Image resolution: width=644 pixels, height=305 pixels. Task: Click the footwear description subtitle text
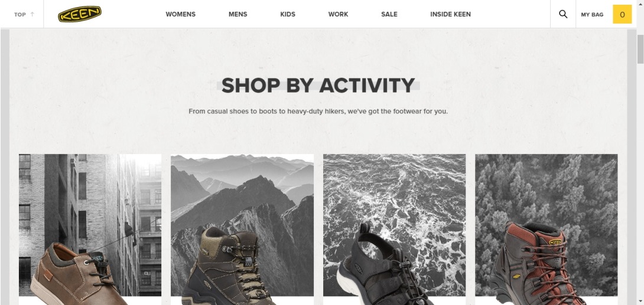[x=318, y=111]
